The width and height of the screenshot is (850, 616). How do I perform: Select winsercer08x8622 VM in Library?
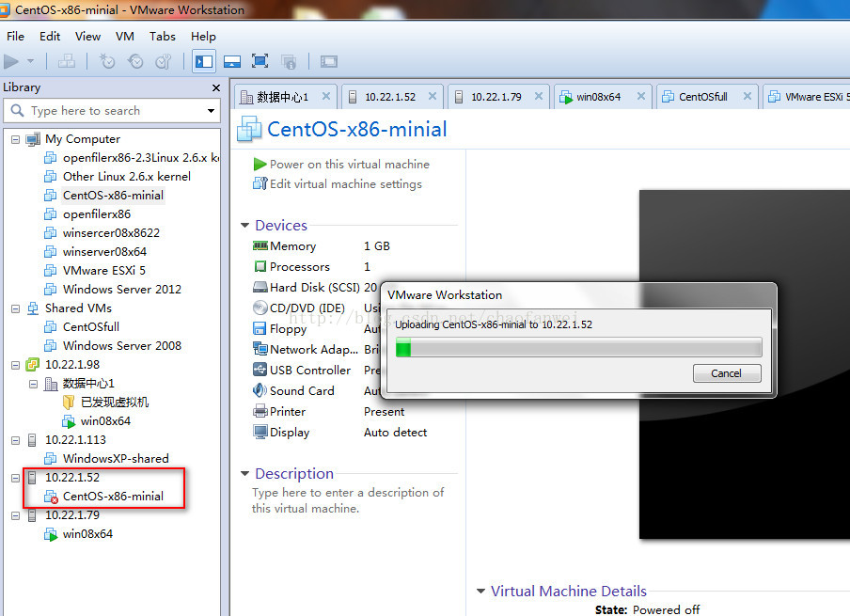pos(102,233)
